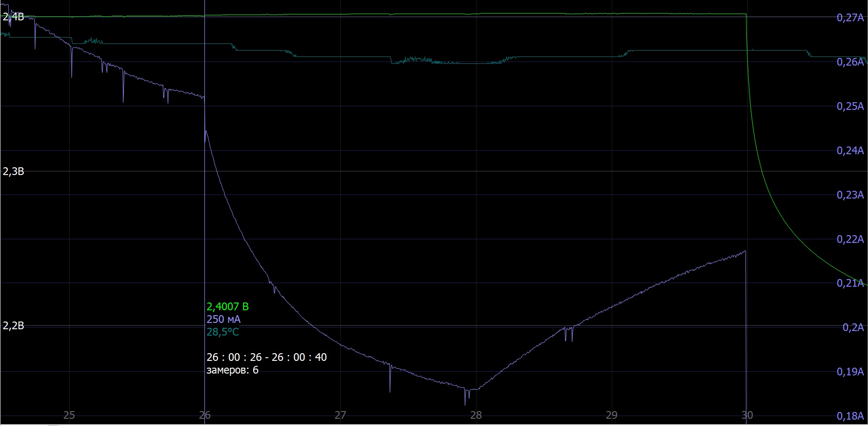Click the 2,4В voltage axis label
This screenshot has height=426, width=868.
click(x=13, y=17)
